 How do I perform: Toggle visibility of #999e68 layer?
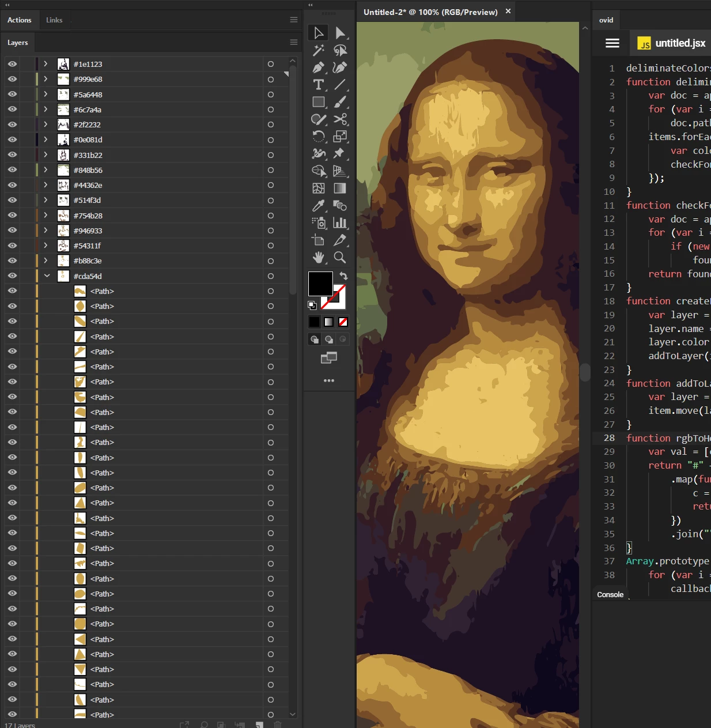click(12, 79)
